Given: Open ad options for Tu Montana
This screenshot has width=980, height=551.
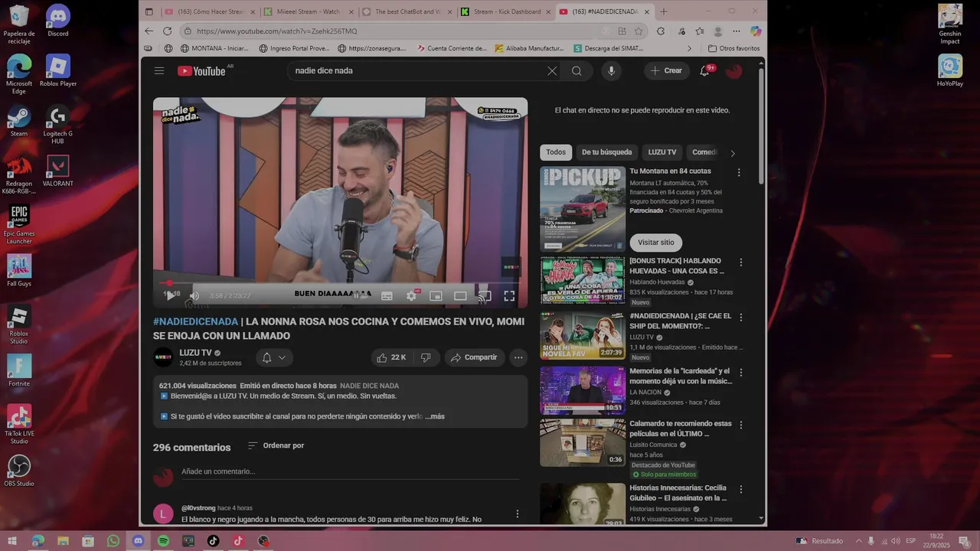Looking at the screenshot, I should point(739,173).
